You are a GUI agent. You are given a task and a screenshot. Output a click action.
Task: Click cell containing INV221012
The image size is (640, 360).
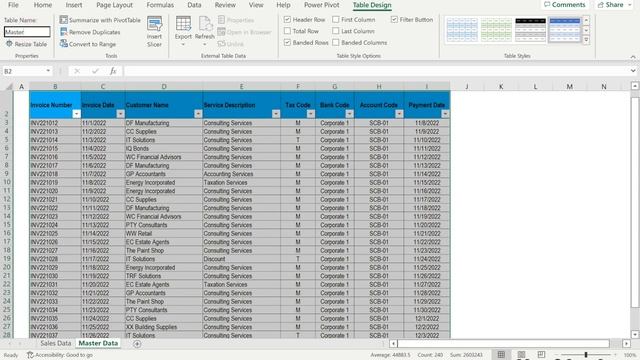pos(55,123)
